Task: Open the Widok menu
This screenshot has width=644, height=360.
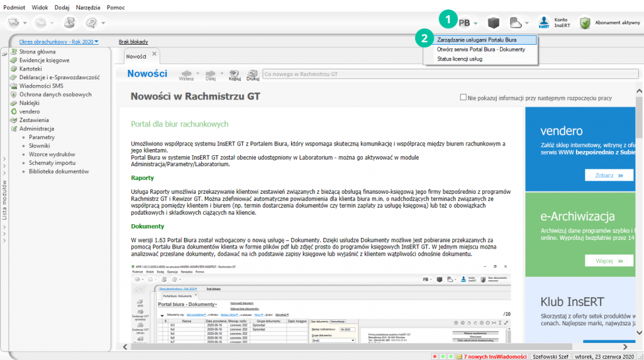Action: tap(40, 8)
